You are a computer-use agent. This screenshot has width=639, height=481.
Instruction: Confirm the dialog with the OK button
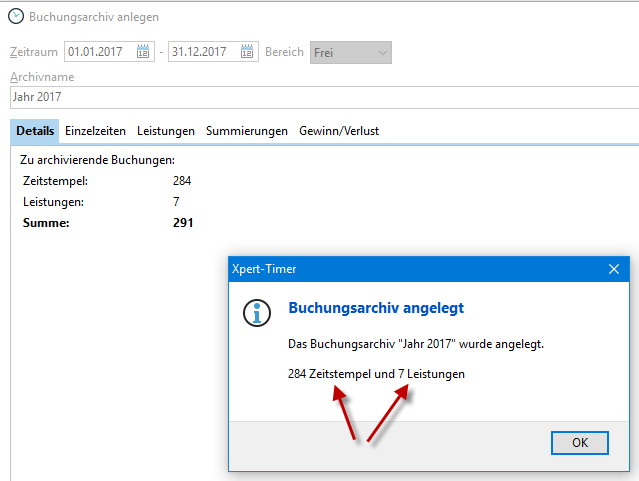pos(580,442)
